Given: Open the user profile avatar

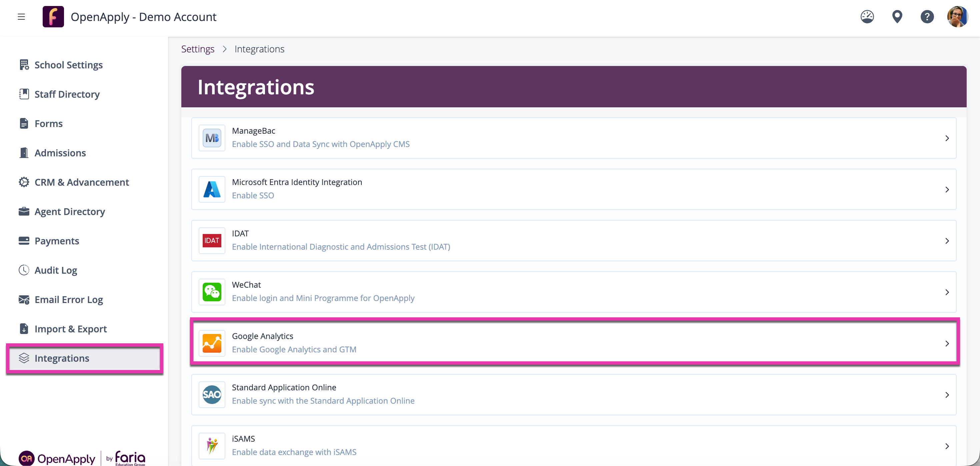Looking at the screenshot, I should click(x=957, y=17).
